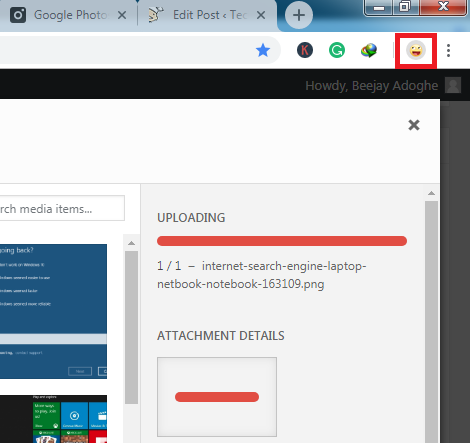This screenshot has width=470, height=443.
Task: Open the Chrome profile avatar
Action: (x=416, y=51)
